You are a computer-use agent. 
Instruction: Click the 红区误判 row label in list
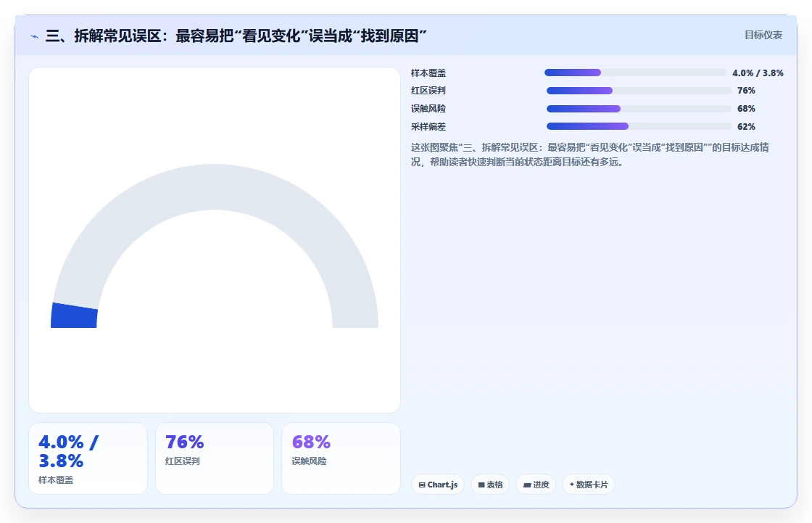428,91
